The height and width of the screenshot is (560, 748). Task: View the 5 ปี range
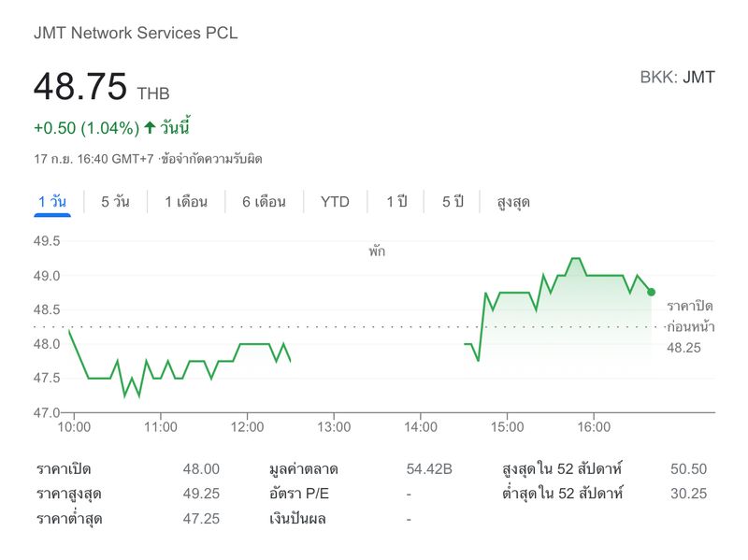tap(453, 202)
